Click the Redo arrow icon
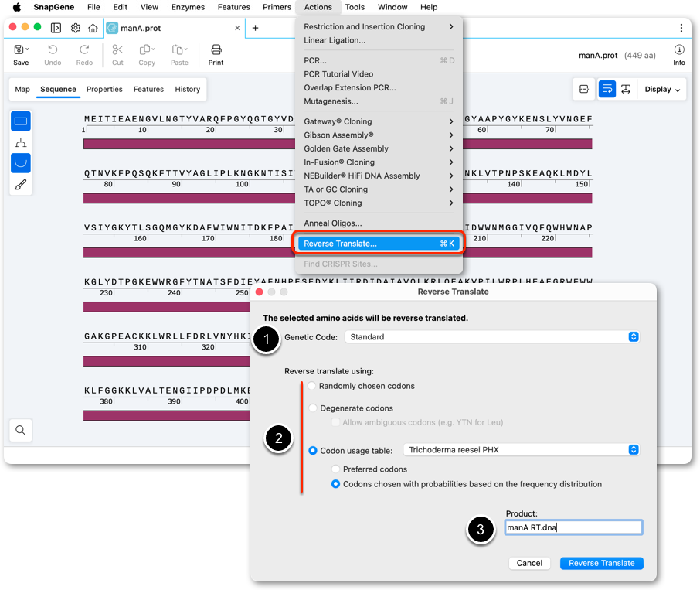 click(x=84, y=49)
